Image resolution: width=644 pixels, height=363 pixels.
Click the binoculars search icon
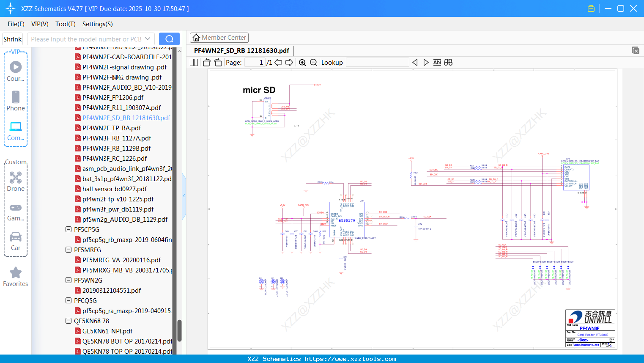point(448,63)
